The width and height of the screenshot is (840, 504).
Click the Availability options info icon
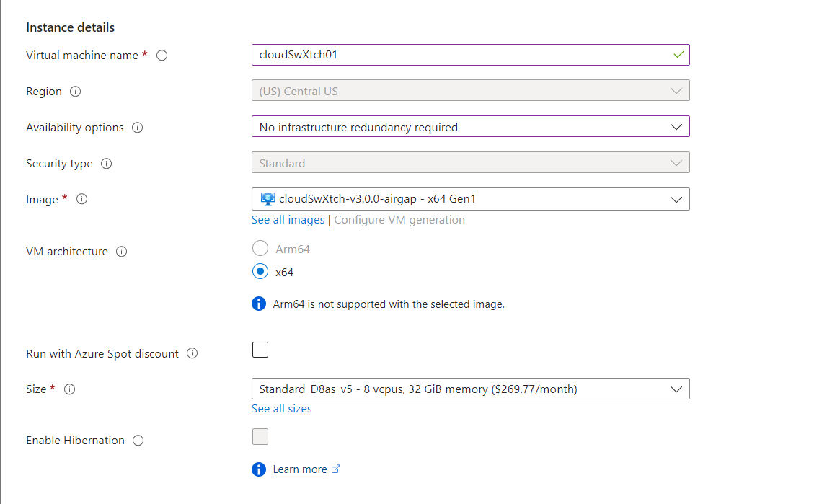tap(137, 127)
